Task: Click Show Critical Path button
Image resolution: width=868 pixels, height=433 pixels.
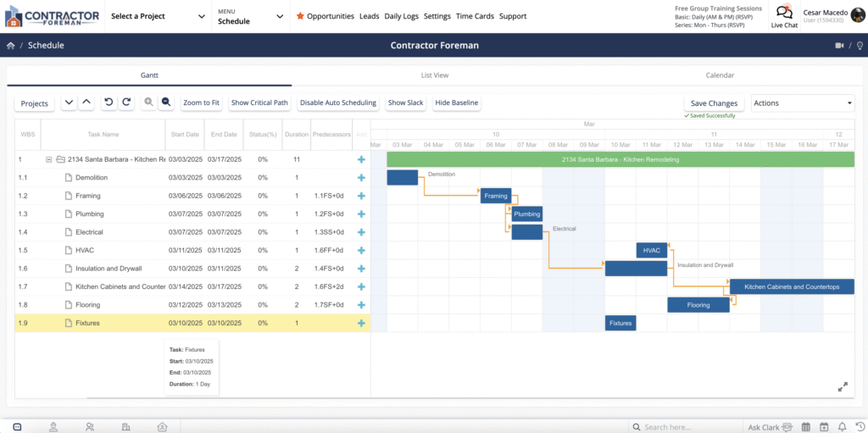Action: click(259, 103)
